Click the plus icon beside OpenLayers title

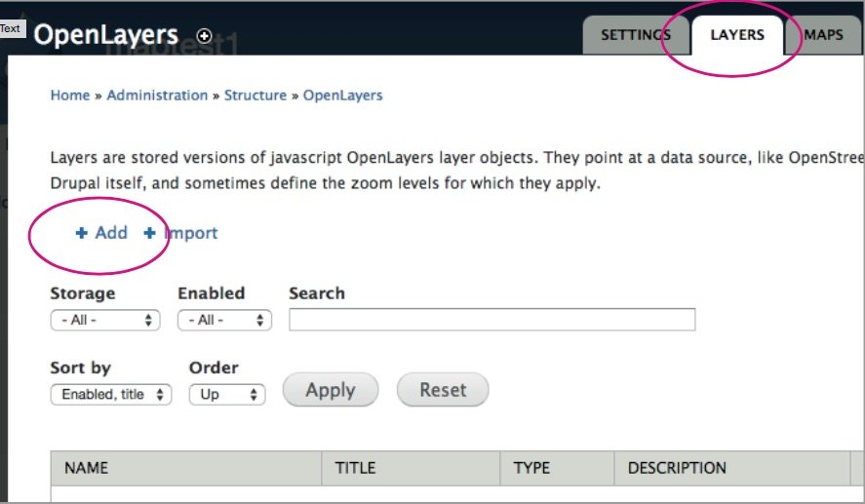[204, 35]
